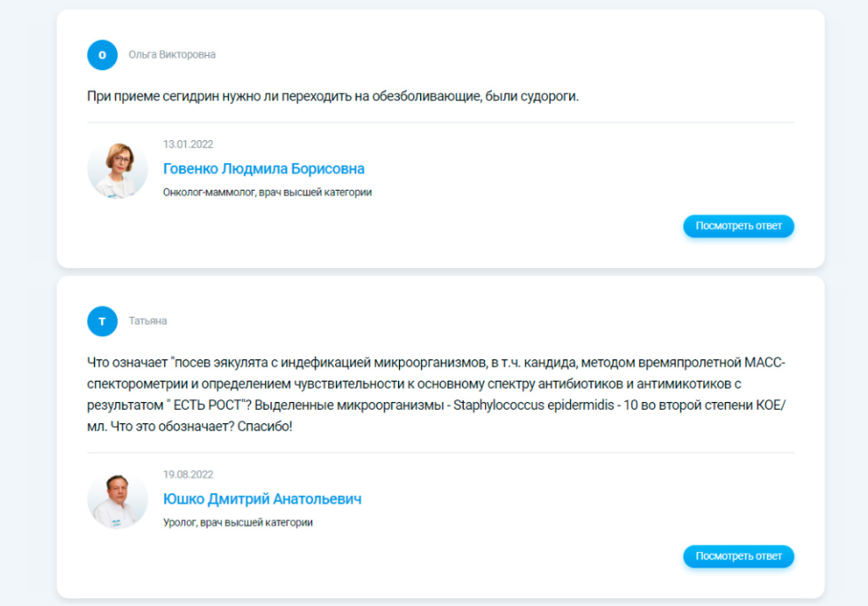
Task: Click the date 13.01.2022
Action: pos(188,145)
